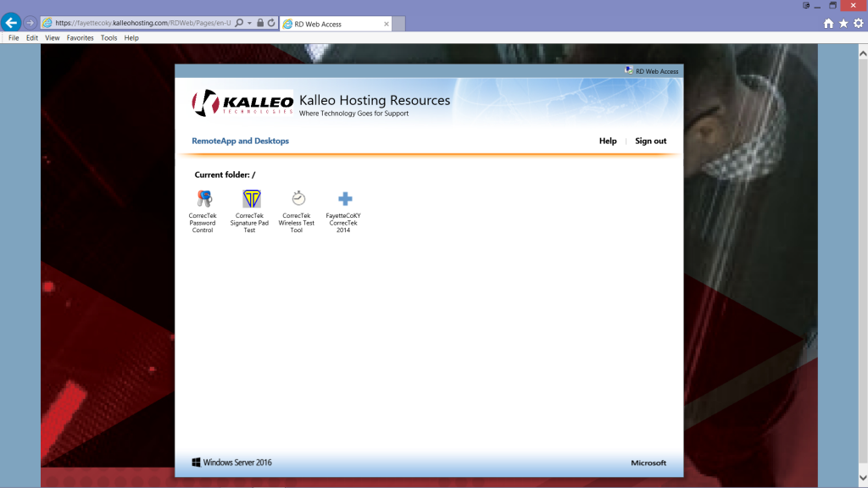Click the URL address field
The height and width of the screenshot is (488, 868).
pyautogui.click(x=142, y=23)
